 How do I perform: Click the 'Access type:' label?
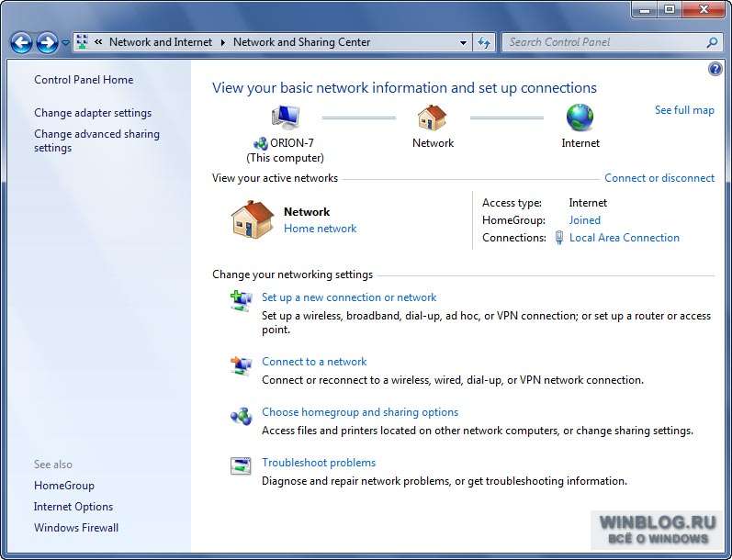click(x=512, y=203)
